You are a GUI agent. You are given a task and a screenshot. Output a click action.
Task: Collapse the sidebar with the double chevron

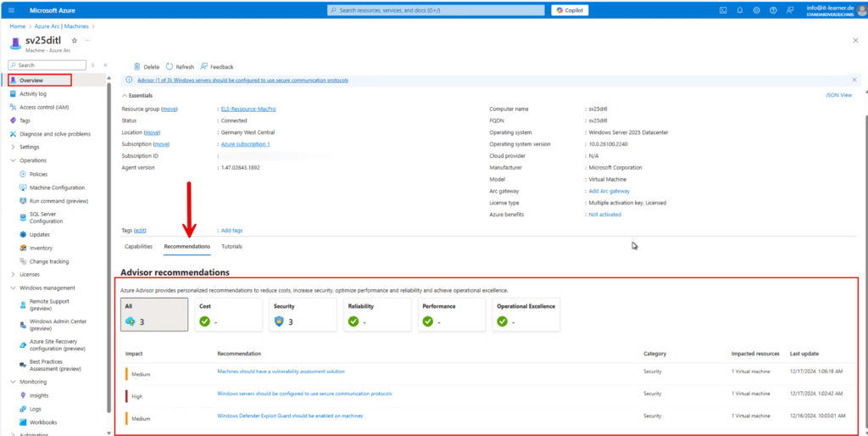[105, 64]
